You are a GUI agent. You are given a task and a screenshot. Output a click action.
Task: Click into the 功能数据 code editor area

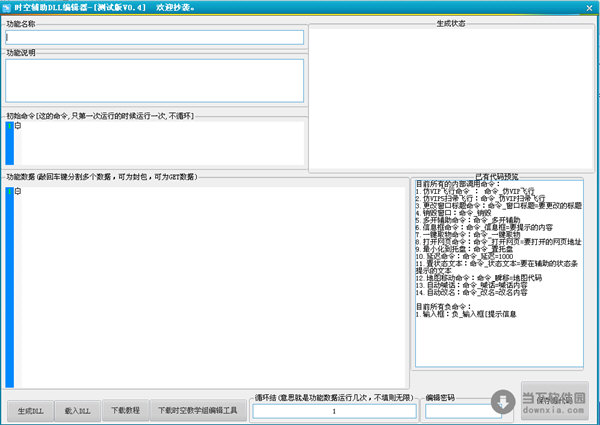coord(210,290)
